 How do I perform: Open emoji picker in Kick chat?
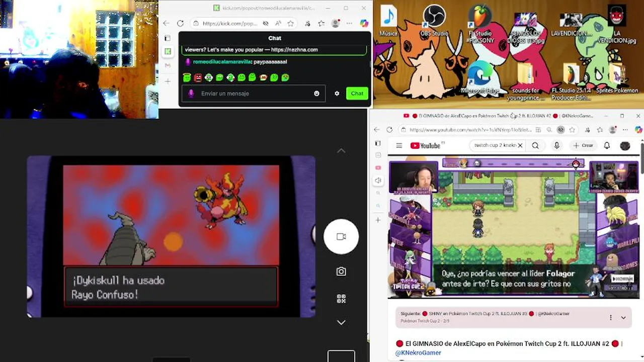[x=316, y=94]
